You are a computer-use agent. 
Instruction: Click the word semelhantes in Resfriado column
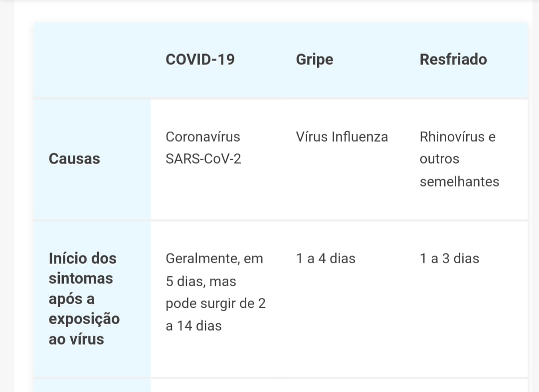coord(459,182)
